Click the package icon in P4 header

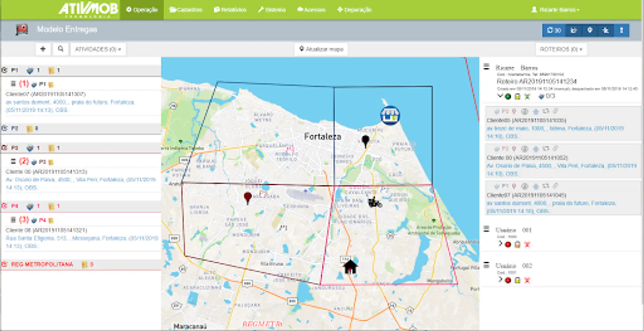click(x=30, y=206)
